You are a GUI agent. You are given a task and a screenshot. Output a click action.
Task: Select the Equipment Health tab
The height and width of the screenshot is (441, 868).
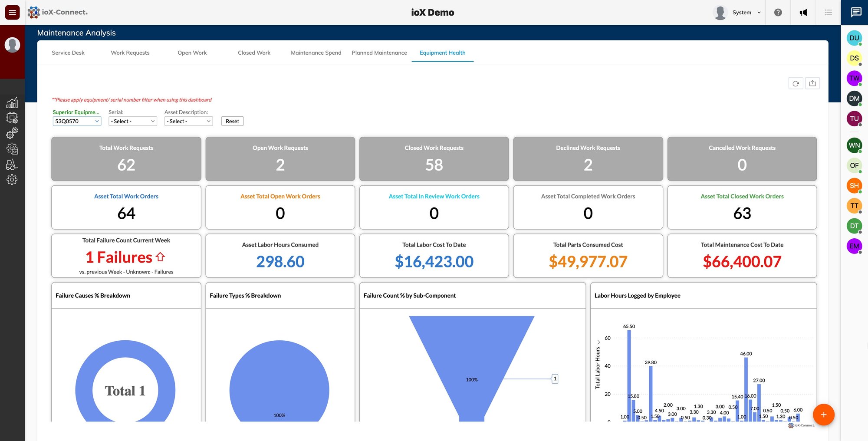point(442,53)
